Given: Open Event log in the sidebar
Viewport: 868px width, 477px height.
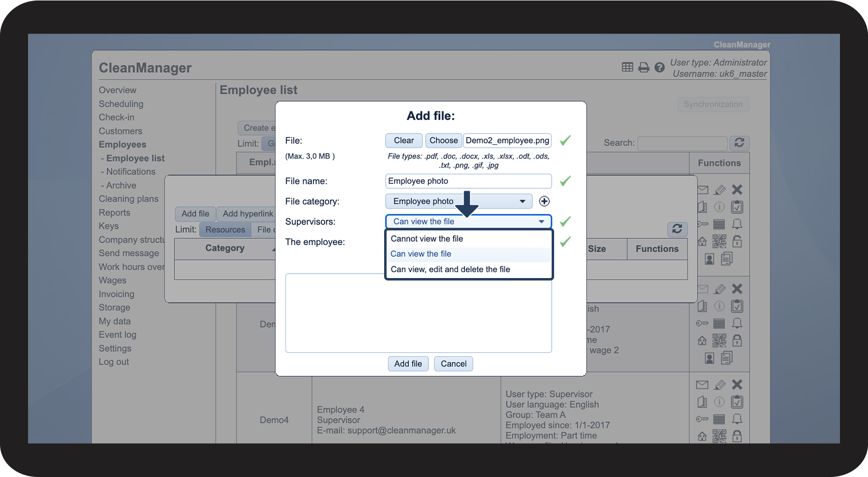Looking at the screenshot, I should (117, 335).
